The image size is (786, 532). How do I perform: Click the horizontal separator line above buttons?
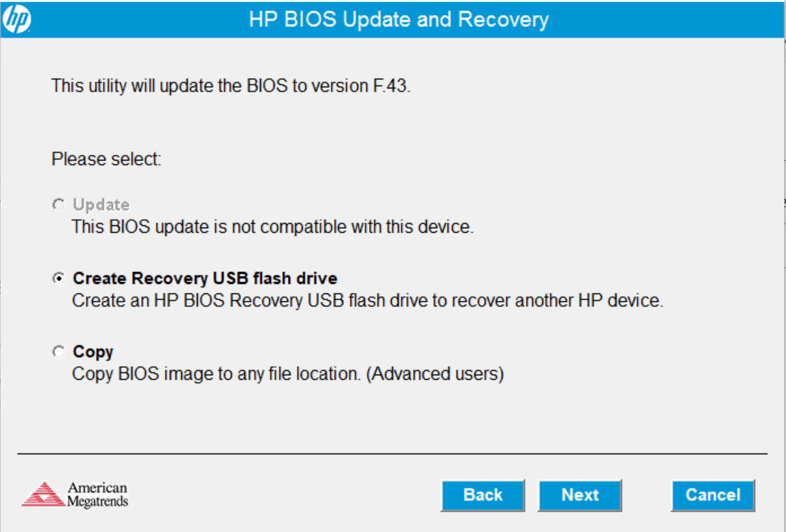tap(392, 454)
